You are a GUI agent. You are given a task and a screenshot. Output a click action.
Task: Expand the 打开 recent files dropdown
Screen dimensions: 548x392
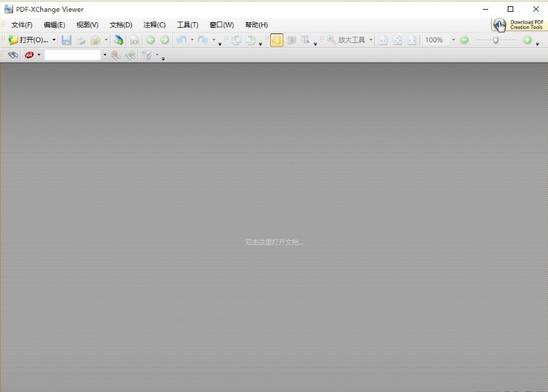tap(53, 40)
